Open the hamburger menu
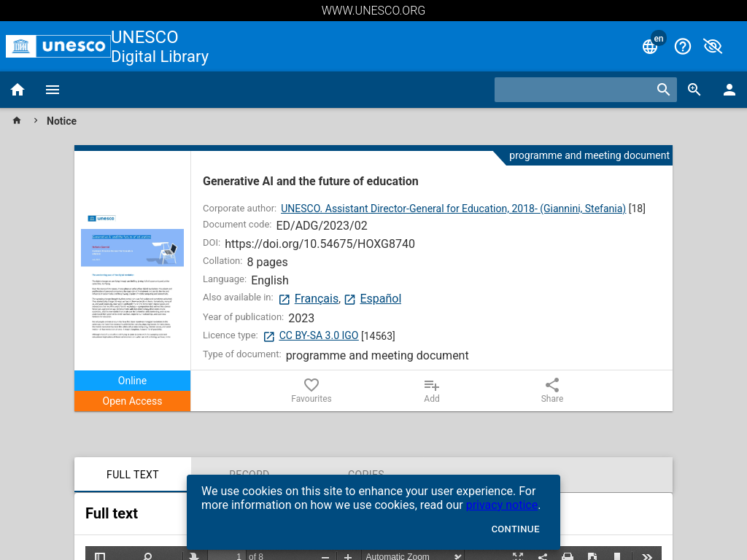Viewport: 747px width, 560px height. (53, 90)
